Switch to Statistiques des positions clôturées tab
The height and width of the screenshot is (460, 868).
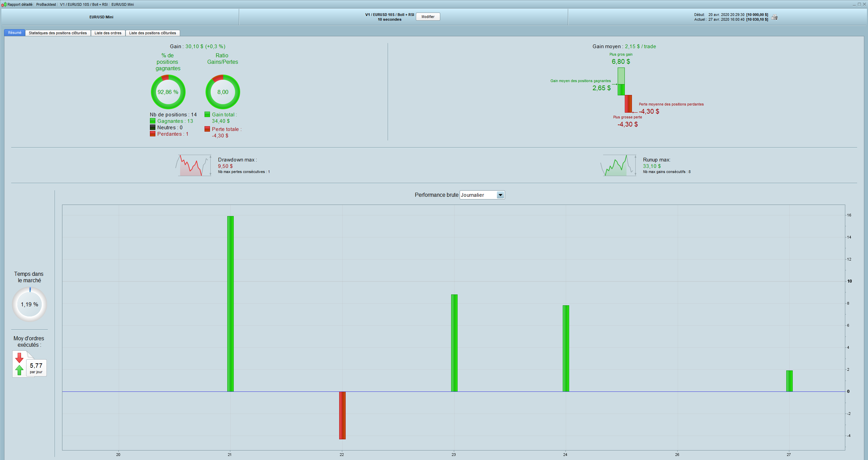coord(58,33)
